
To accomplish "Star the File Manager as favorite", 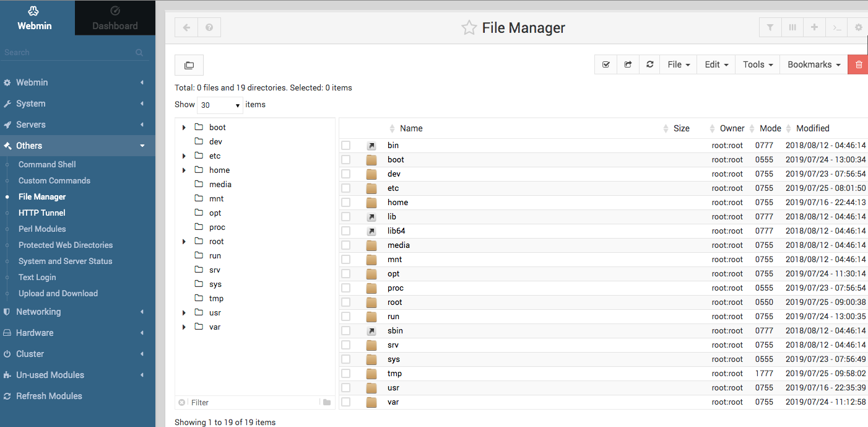I will (469, 28).
